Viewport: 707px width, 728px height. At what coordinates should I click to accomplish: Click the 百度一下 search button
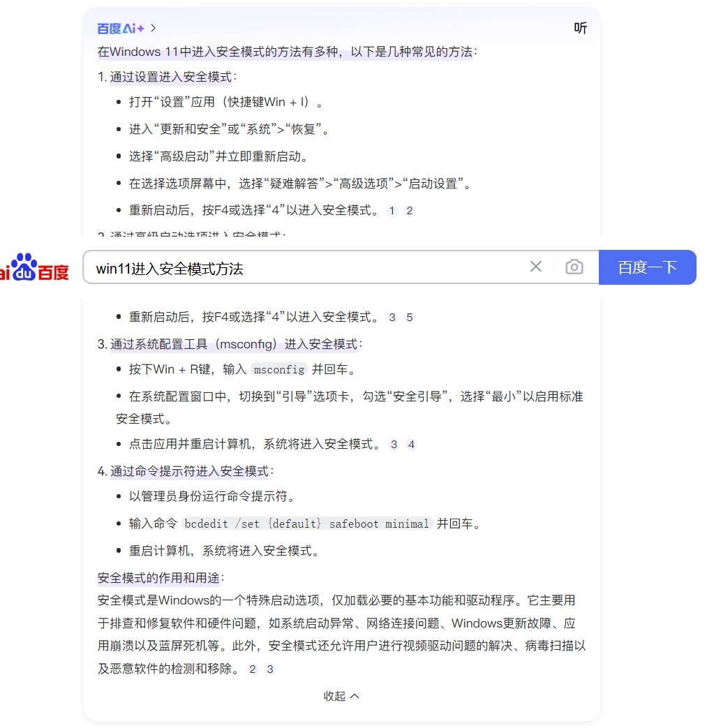(647, 267)
